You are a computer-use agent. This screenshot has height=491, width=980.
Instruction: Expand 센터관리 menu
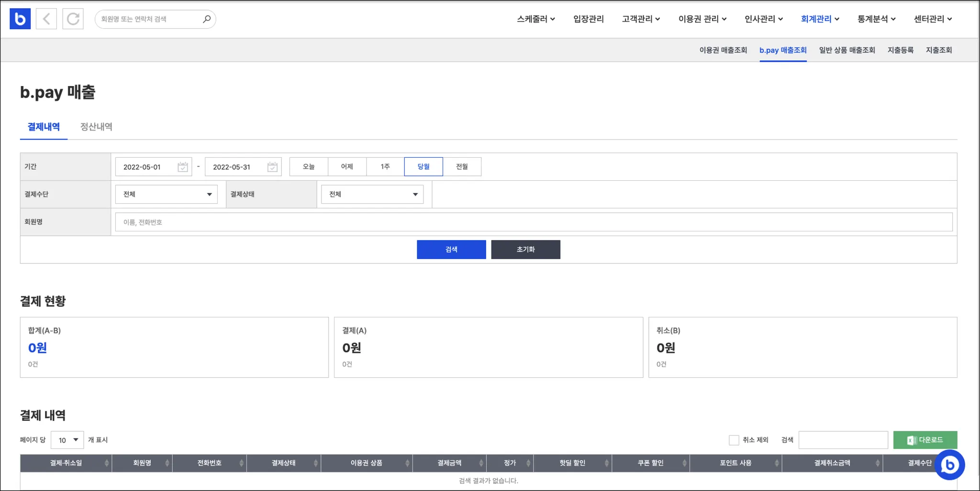click(933, 19)
